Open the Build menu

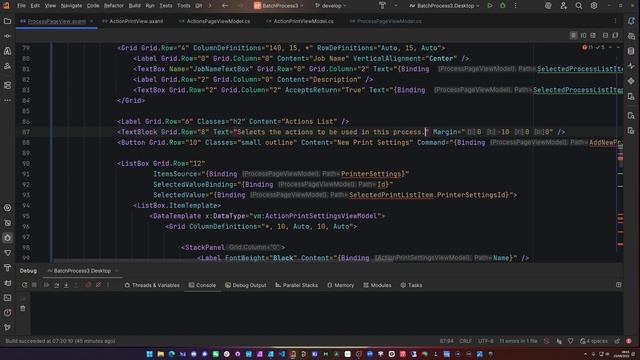[135, 6]
